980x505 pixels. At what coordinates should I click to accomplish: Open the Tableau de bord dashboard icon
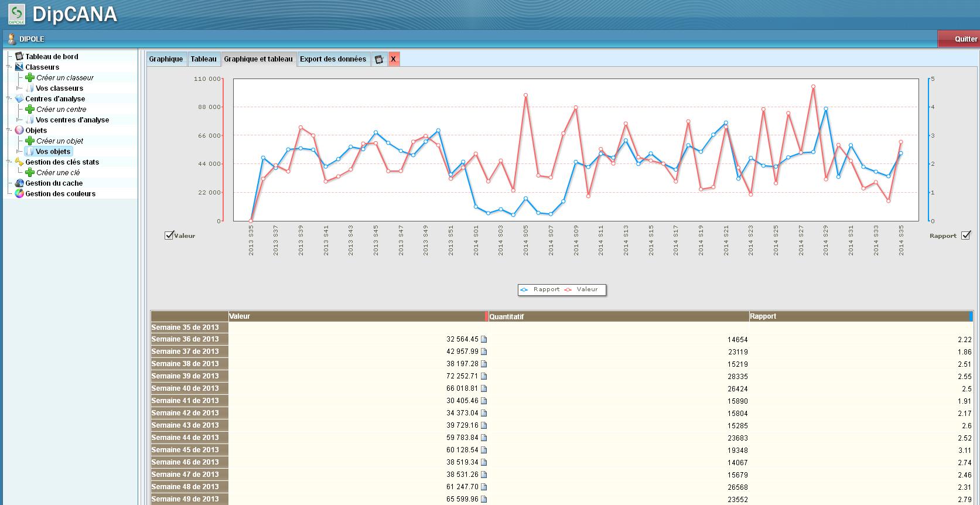(x=19, y=56)
